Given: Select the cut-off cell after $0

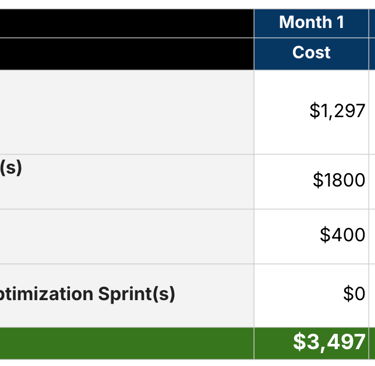Looking at the screenshot, I should tap(372, 295).
